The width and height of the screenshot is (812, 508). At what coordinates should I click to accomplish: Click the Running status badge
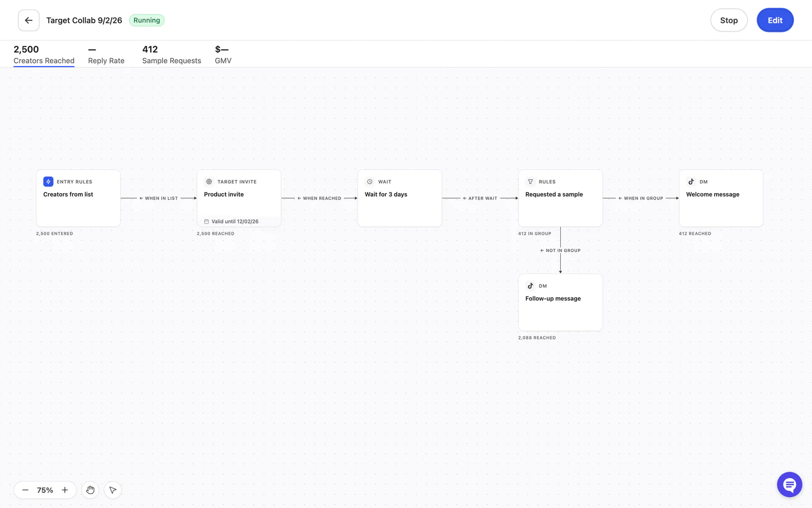[x=147, y=20]
